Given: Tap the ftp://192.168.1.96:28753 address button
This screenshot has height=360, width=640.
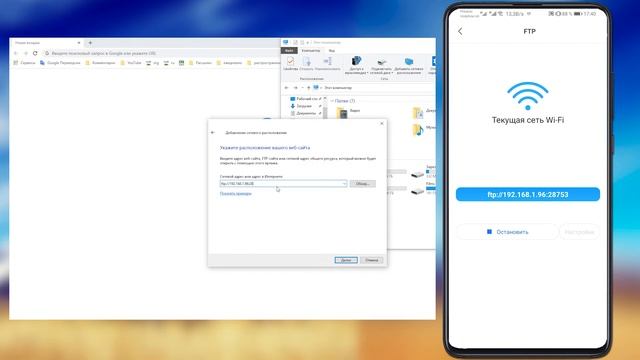Looking at the screenshot, I should pyautogui.click(x=528, y=194).
